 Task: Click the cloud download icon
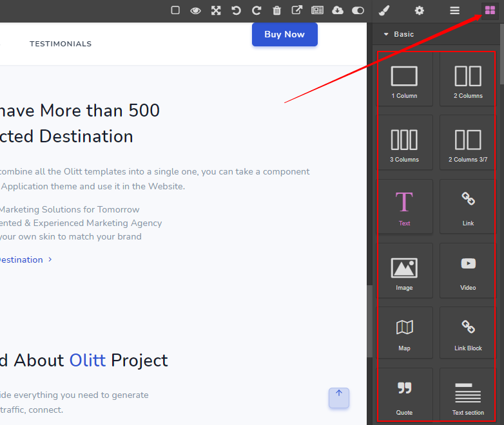pyautogui.click(x=338, y=10)
